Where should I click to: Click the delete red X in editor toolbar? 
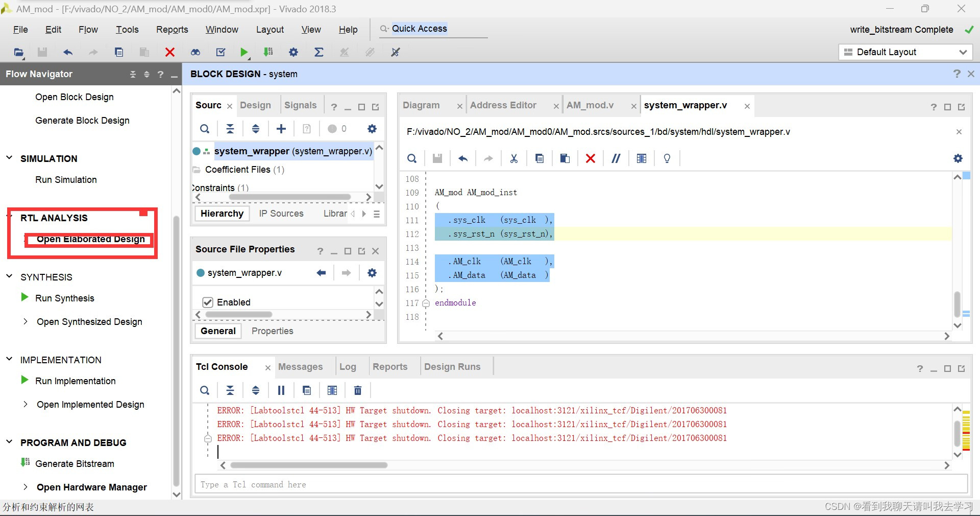pyautogui.click(x=591, y=158)
